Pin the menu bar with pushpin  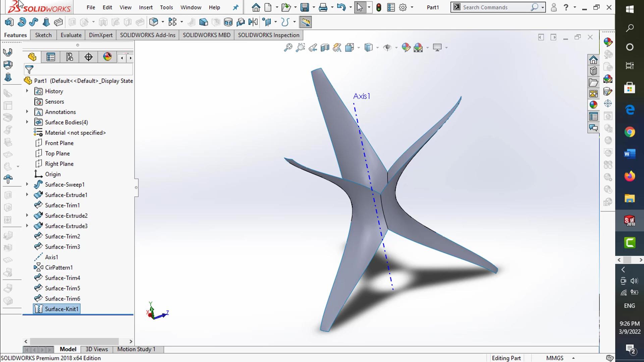point(236,7)
